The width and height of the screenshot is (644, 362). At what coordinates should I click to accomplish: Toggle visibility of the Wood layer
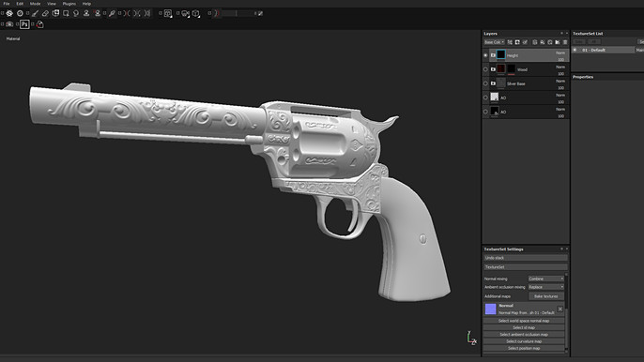[493, 69]
